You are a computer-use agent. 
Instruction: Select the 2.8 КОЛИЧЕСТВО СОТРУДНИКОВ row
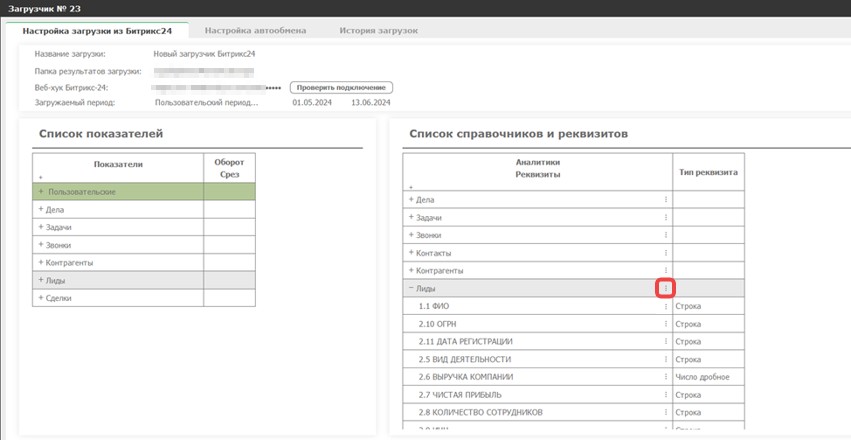[x=537, y=412]
